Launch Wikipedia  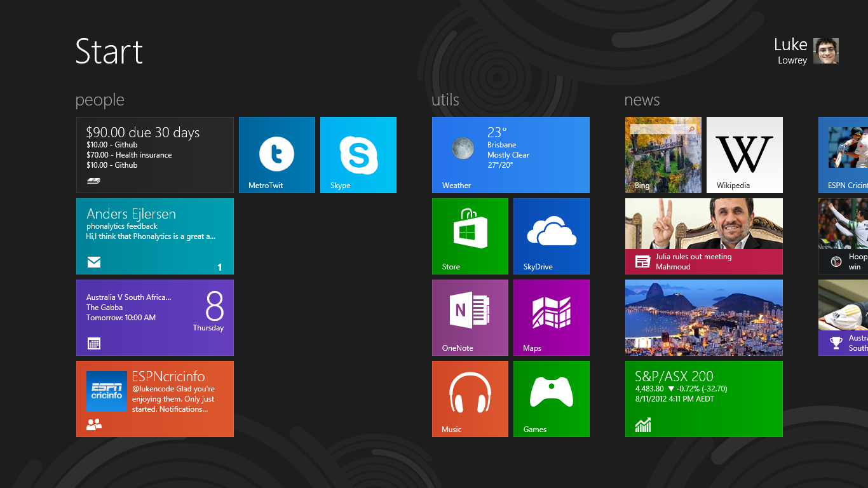point(744,154)
